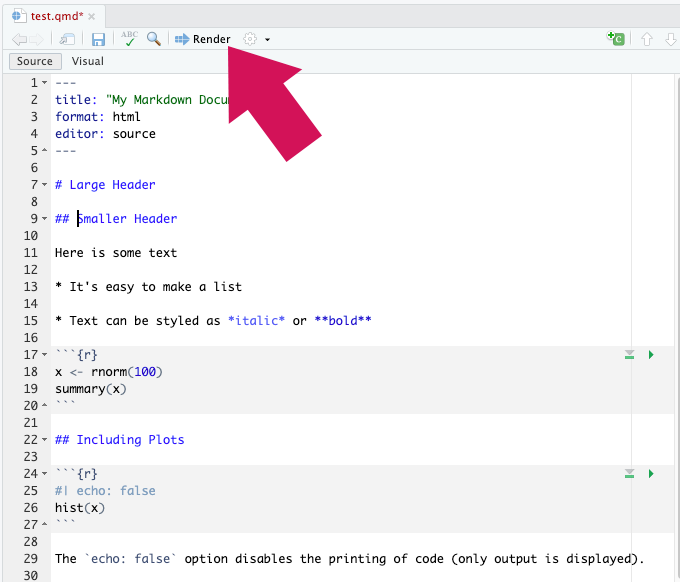This screenshot has width=680, height=582.
Task: Switch to Source editor mode
Action: coord(35,61)
